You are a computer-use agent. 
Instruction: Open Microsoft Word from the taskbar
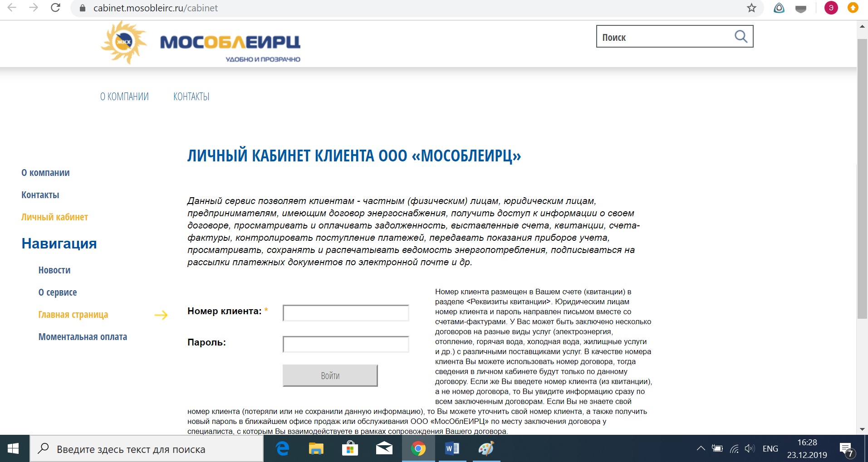(452, 449)
